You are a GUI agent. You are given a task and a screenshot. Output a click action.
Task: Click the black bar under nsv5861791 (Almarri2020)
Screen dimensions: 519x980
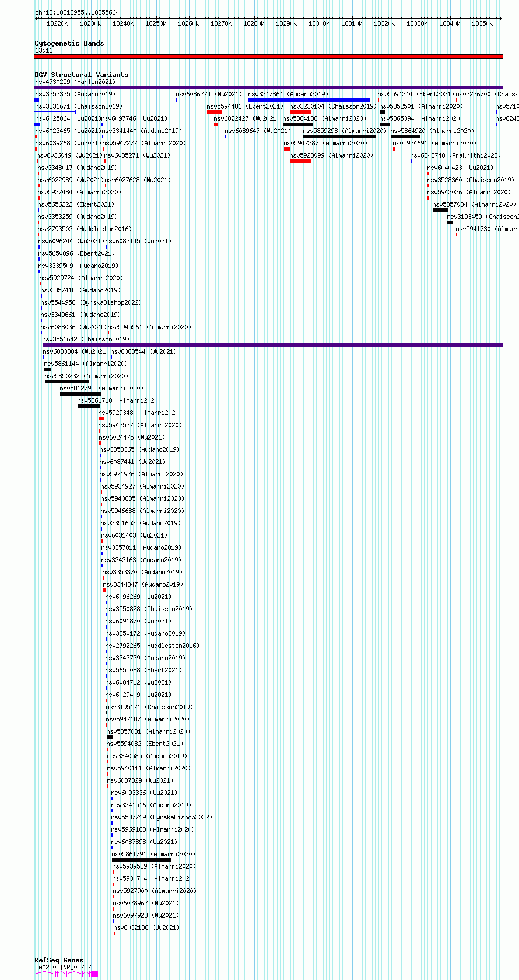(142, 860)
